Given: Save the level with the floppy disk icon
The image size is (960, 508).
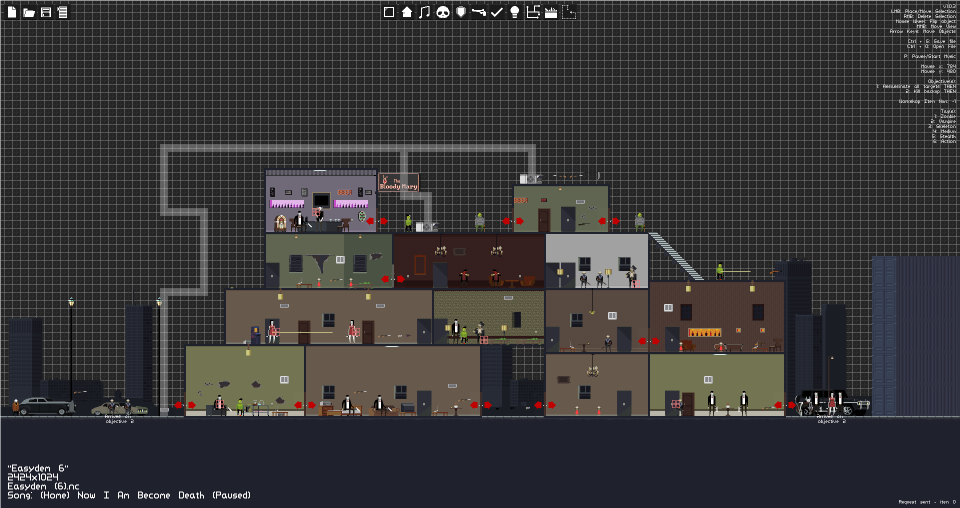Looking at the screenshot, I should (46, 12).
